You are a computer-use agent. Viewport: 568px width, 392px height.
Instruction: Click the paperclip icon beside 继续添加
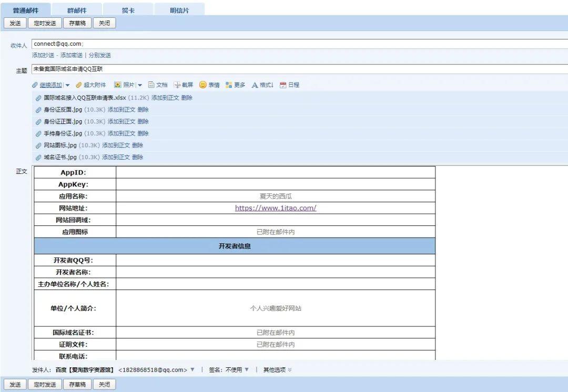tap(35, 85)
